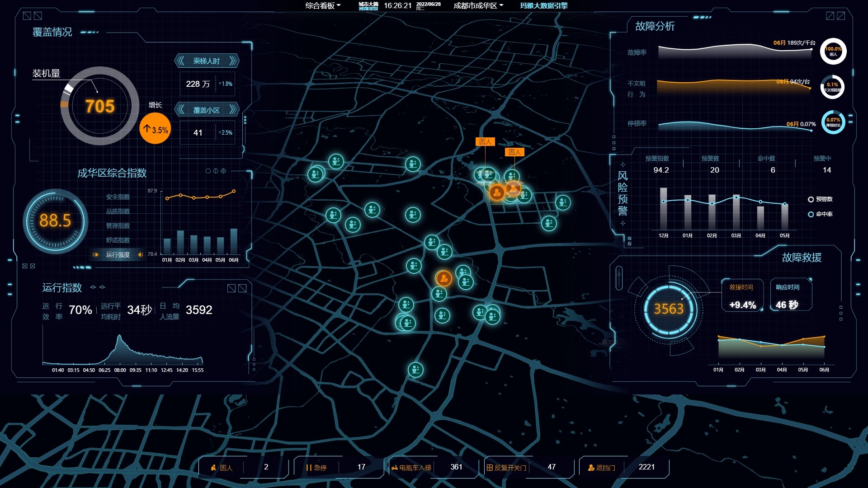868x488 pixels.
Task: Open the 综合看板 dropdown menu
Action: 323,5
